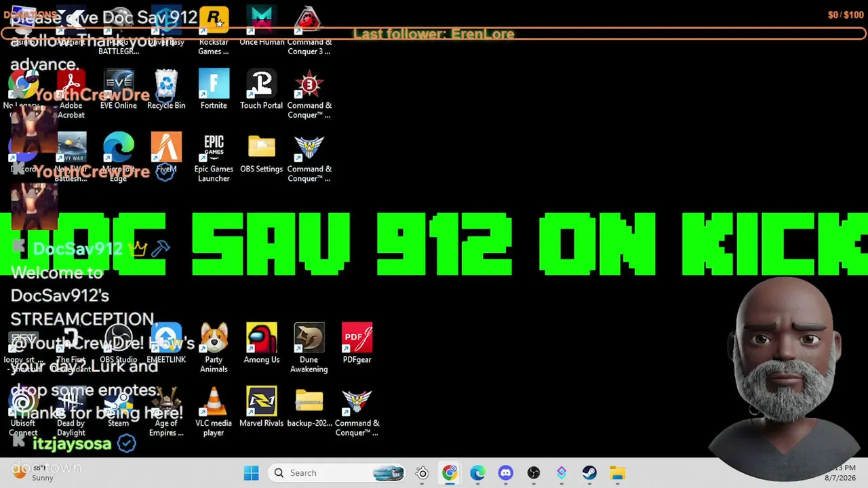The width and height of the screenshot is (868, 488).
Task: Select the Dead by Daylight desktop icon
Action: coord(71,412)
